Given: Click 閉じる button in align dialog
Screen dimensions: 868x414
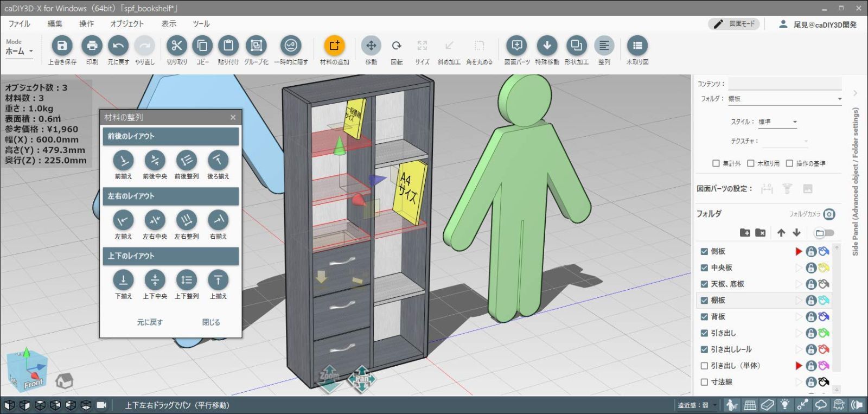Looking at the screenshot, I should 211,322.
